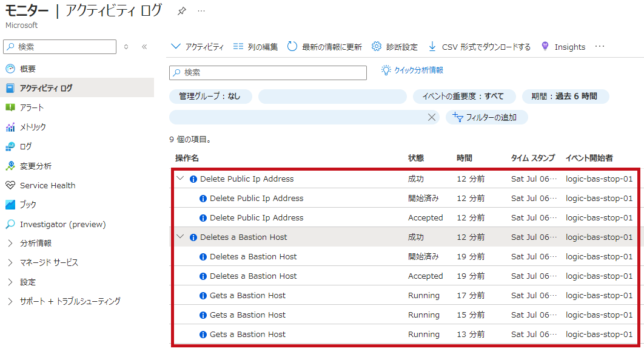644x351 pixels.
Task: Click CSV 形式でダウンロードする
Action: [x=480, y=47]
